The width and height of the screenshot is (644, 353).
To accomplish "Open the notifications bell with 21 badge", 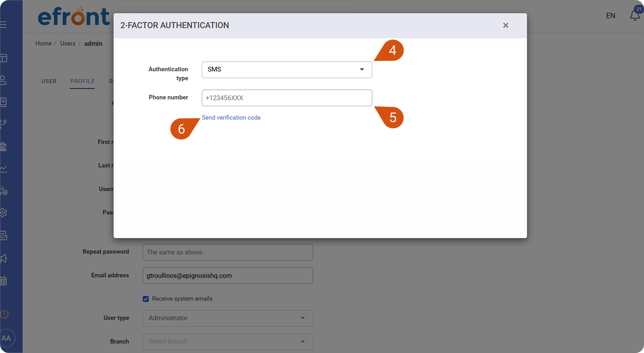I will pos(635,15).
